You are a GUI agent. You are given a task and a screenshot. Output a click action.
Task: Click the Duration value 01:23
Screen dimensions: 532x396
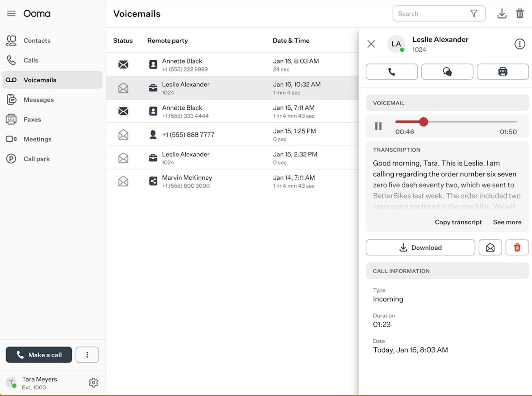[382, 324]
